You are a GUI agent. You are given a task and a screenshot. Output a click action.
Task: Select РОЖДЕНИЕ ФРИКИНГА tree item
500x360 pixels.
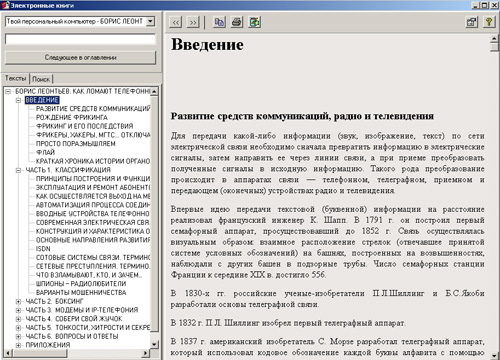pos(72,117)
